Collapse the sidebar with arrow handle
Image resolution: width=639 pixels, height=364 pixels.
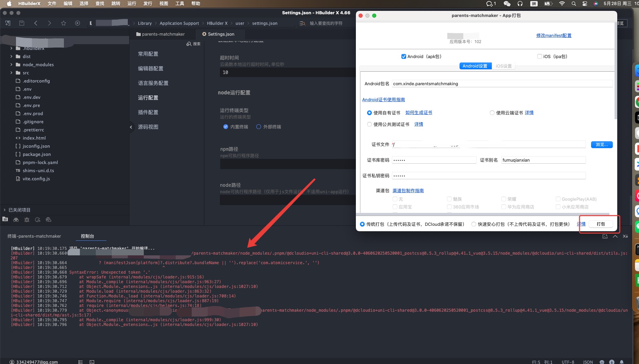point(131,127)
